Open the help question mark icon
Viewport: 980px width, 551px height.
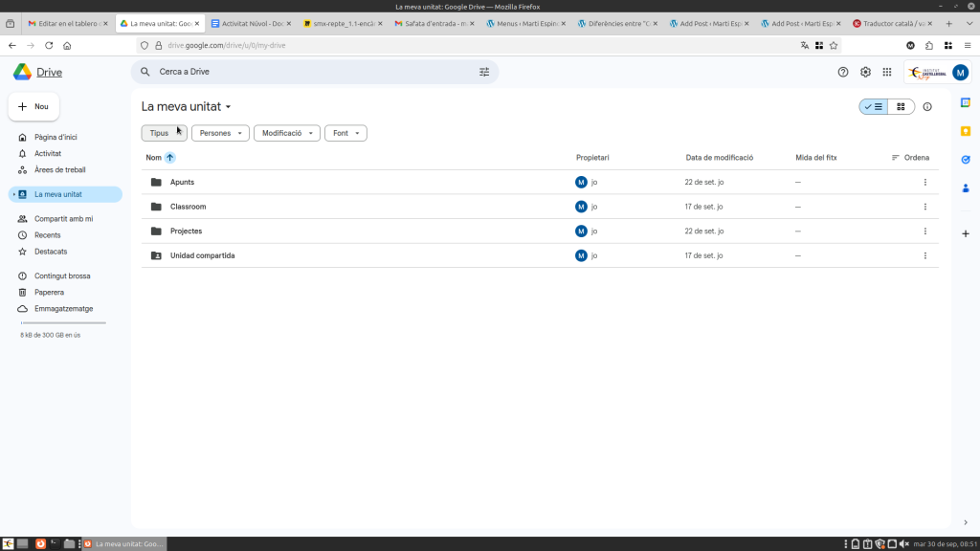coord(843,72)
